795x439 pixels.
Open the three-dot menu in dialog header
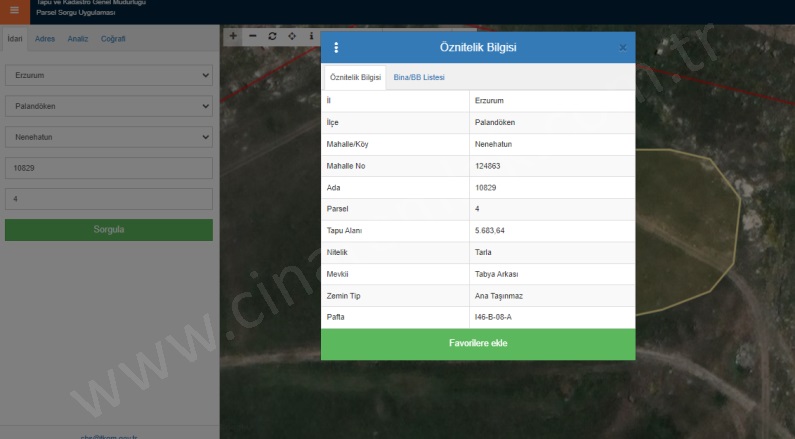(x=336, y=48)
